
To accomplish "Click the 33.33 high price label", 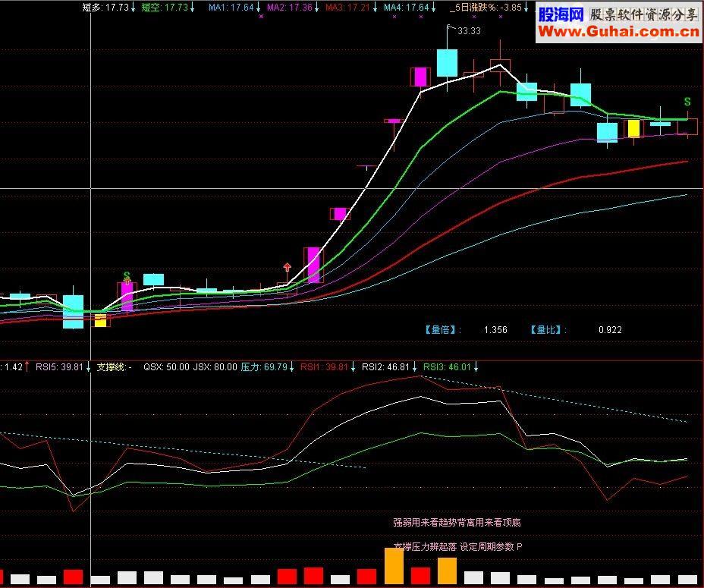I will 469,31.
